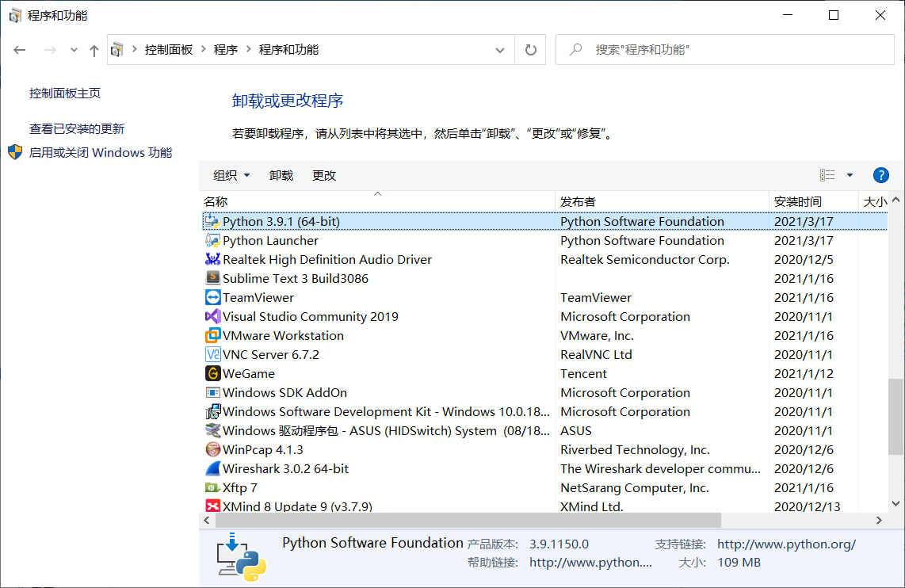Click the large Python installer icon in details pane

pyautogui.click(x=241, y=557)
